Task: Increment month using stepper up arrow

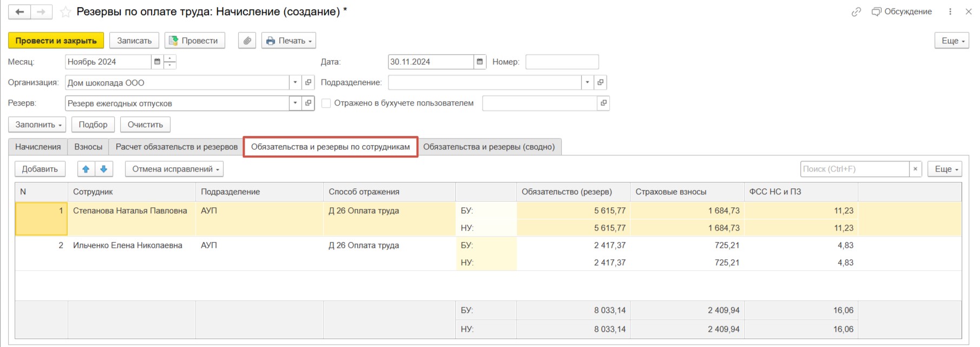Action: click(170, 58)
